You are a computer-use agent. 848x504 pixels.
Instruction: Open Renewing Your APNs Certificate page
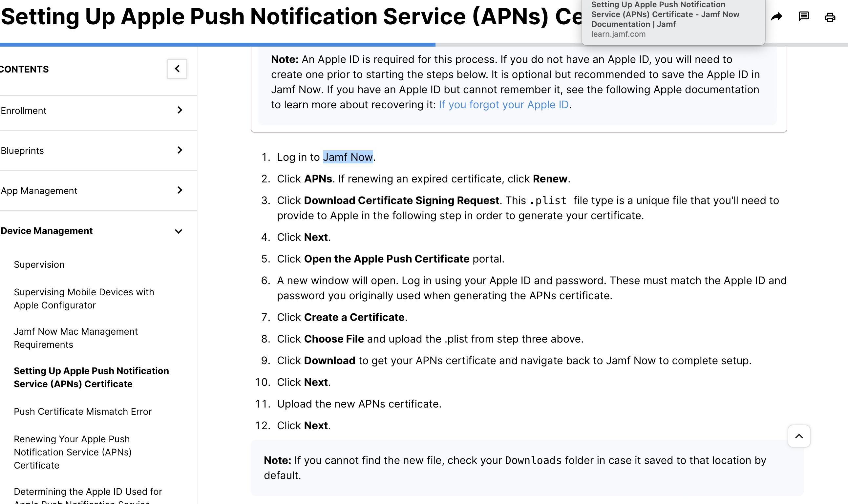point(73,452)
